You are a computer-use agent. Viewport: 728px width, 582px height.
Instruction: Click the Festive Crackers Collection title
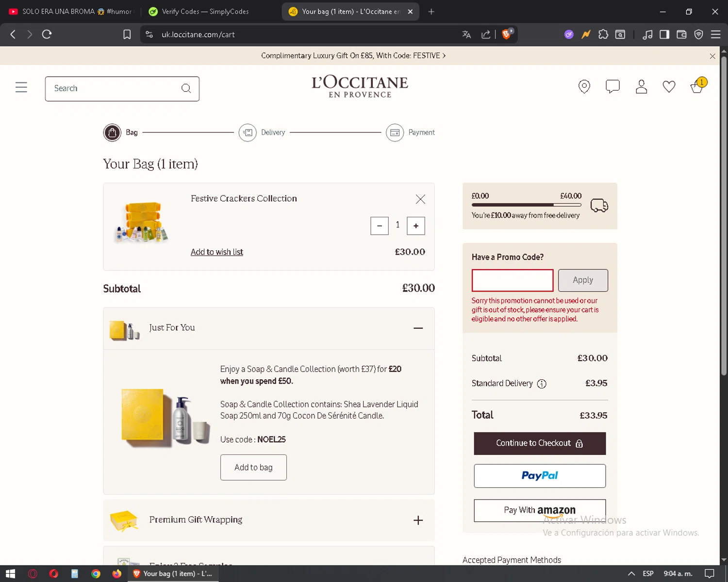pos(244,198)
